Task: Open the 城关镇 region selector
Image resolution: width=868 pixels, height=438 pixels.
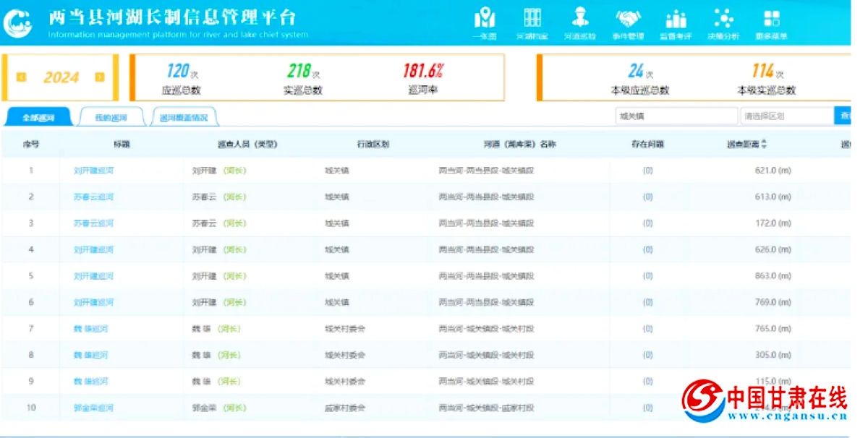Action: [676, 116]
